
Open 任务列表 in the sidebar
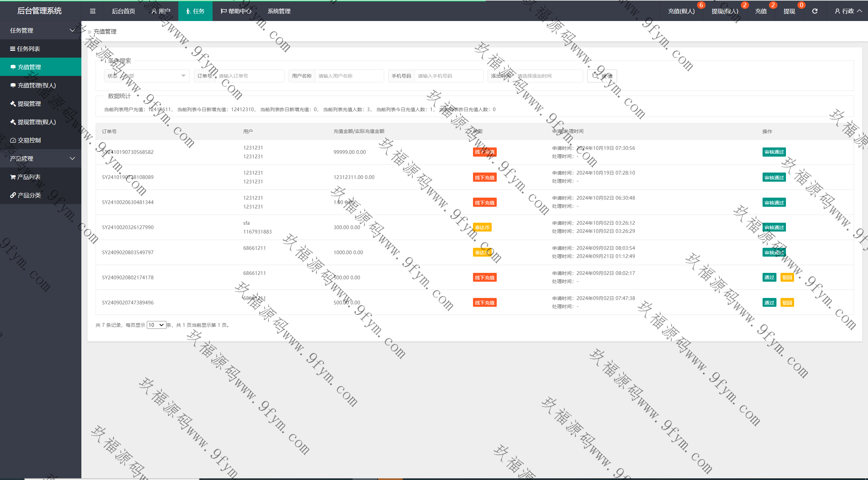click(28, 49)
